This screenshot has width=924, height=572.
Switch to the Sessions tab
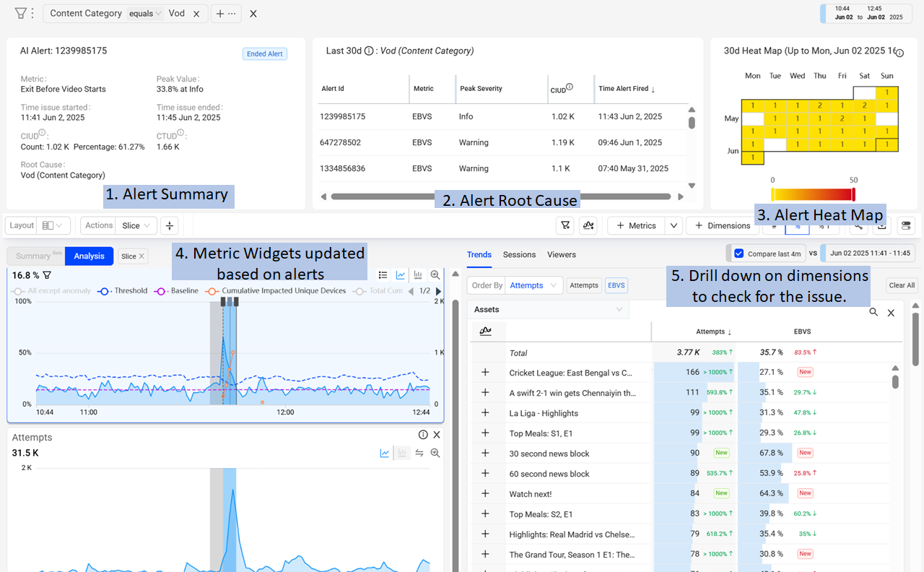point(519,254)
